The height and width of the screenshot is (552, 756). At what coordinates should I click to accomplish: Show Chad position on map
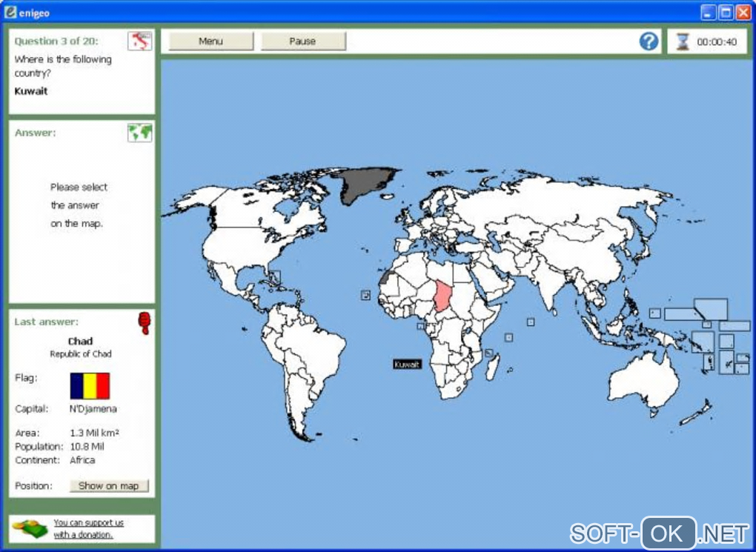click(109, 485)
